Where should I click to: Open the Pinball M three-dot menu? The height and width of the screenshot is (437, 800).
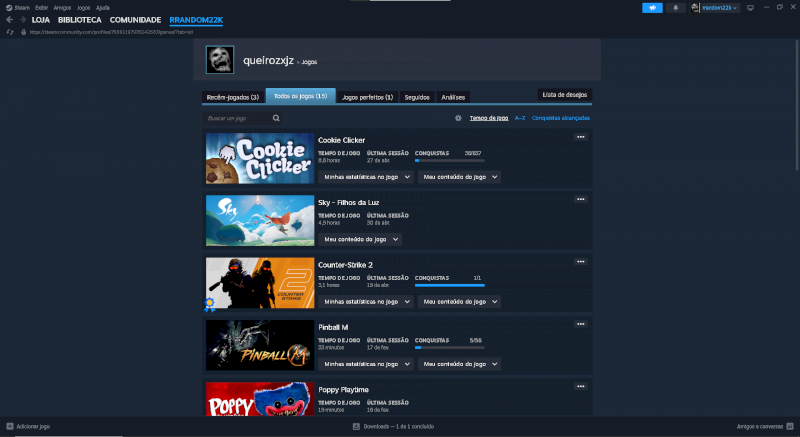pyautogui.click(x=581, y=324)
